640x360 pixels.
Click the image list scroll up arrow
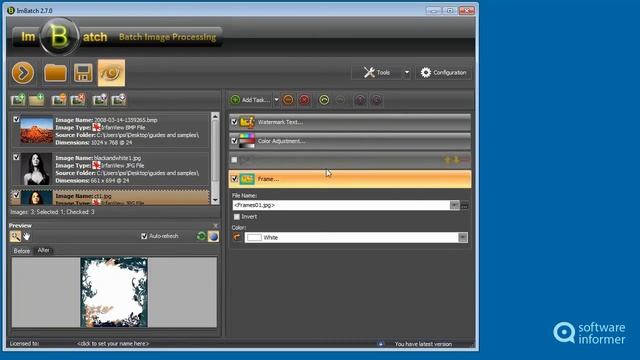tap(215, 117)
